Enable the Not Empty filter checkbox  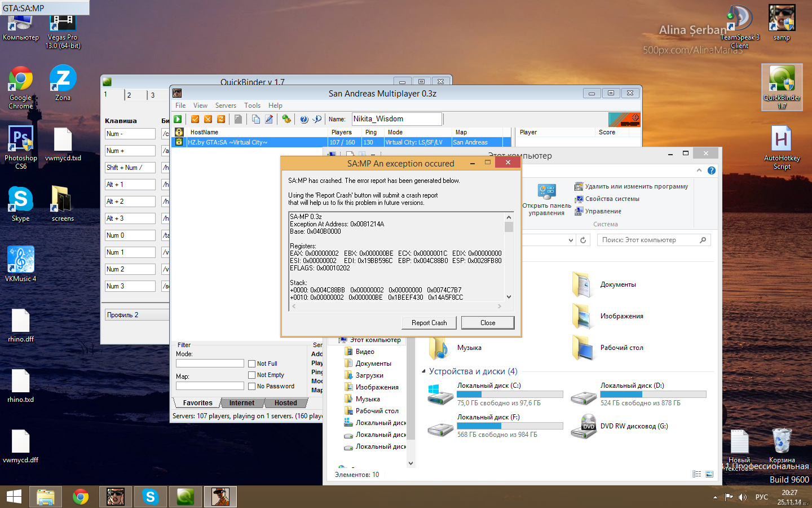click(x=252, y=375)
